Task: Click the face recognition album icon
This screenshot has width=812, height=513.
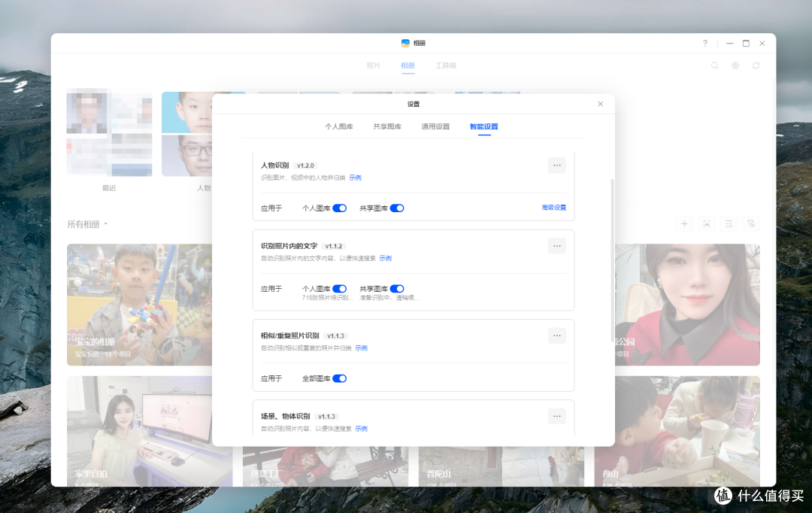Action: click(707, 224)
